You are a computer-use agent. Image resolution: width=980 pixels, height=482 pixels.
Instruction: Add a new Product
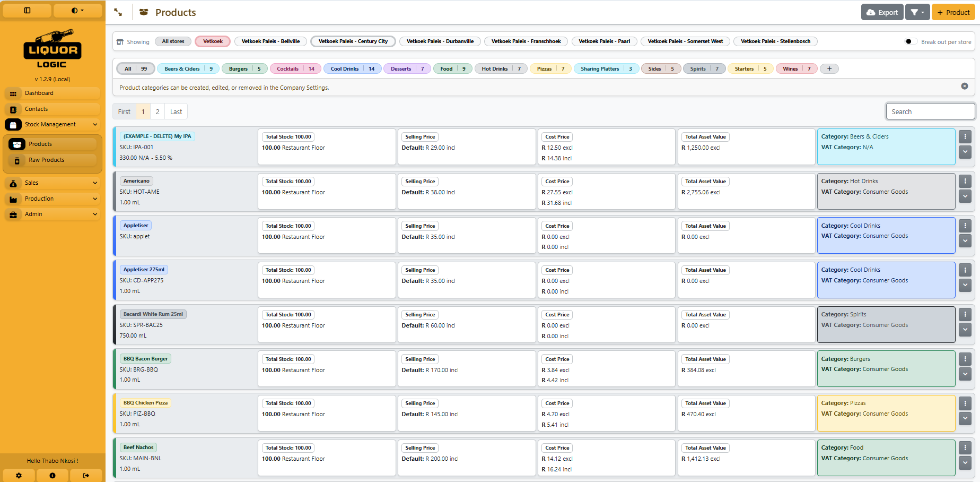click(953, 12)
